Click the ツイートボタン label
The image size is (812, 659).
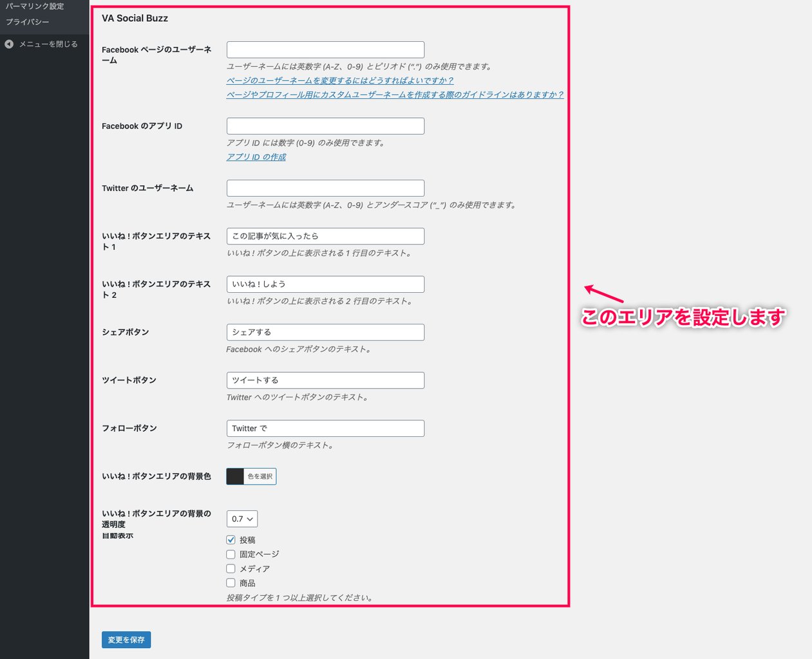[129, 380]
